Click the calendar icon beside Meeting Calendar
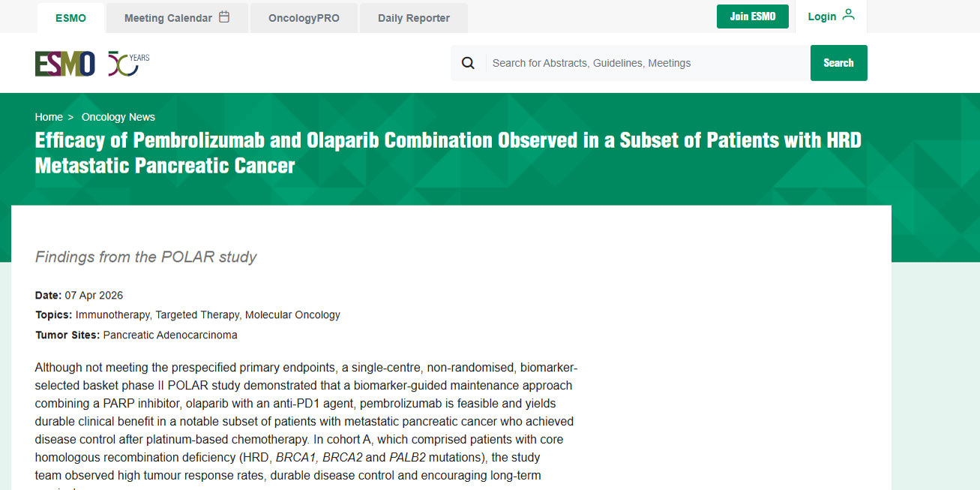The width and height of the screenshot is (980, 490). tap(224, 17)
